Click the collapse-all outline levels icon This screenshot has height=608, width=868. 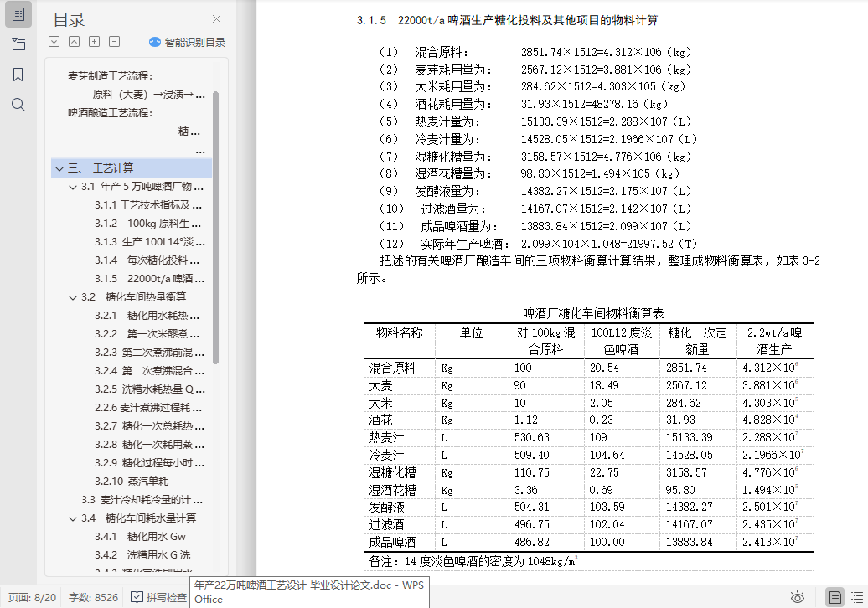[75, 42]
